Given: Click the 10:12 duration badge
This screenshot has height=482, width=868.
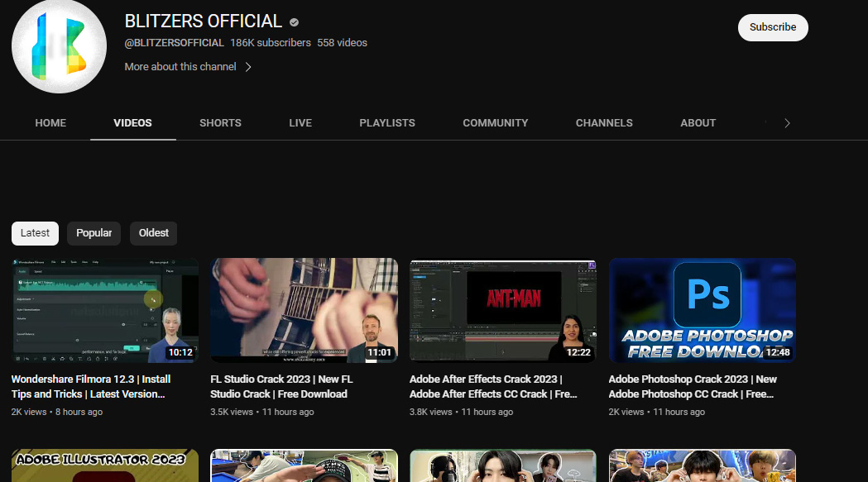Looking at the screenshot, I should point(180,352).
